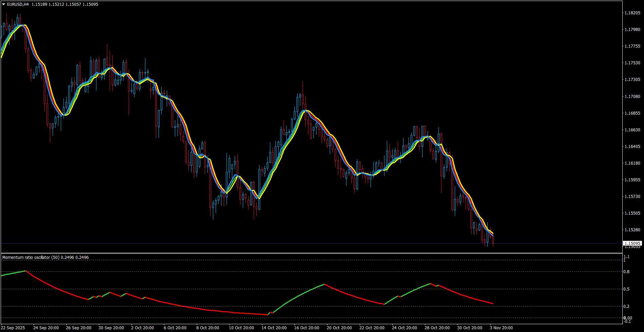
Task: Select the 24 Sep 20:00 time label
Action: 46,328
